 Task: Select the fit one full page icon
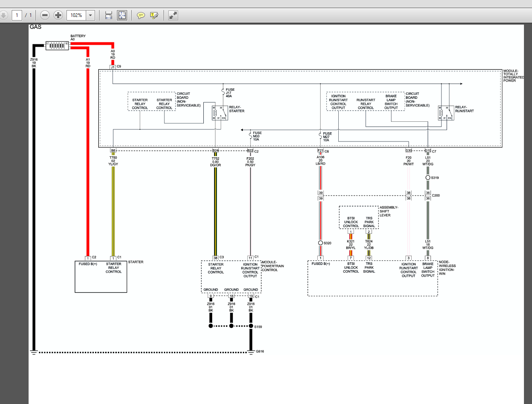[122, 15]
